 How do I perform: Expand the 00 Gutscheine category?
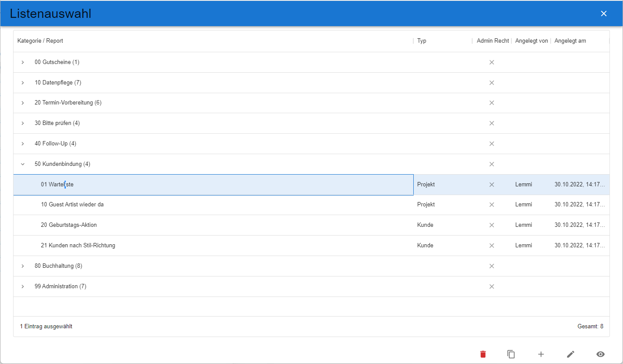(x=23, y=62)
